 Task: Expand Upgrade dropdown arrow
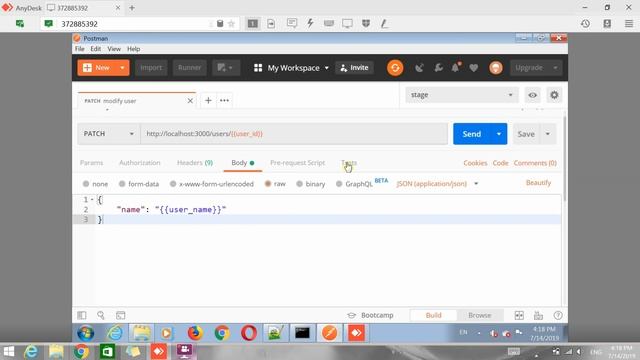pyautogui.click(x=555, y=68)
